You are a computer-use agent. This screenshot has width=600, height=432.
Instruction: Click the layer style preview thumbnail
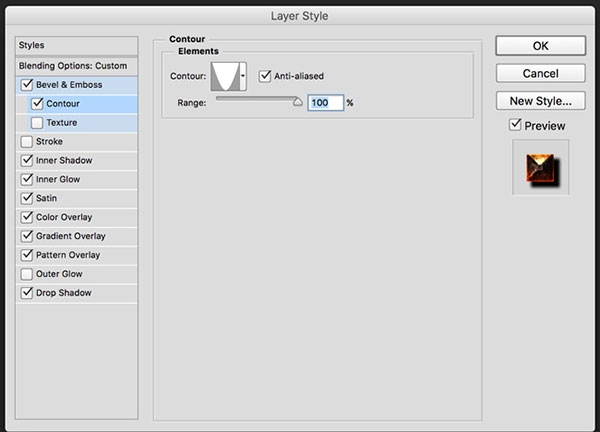[x=541, y=168]
